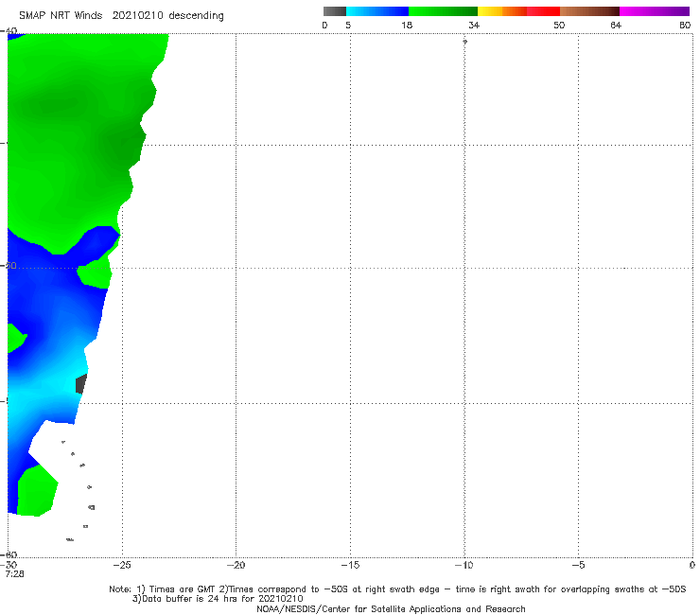700x615 pixels.
Task: Click the color bar label 80
Action: click(685, 25)
